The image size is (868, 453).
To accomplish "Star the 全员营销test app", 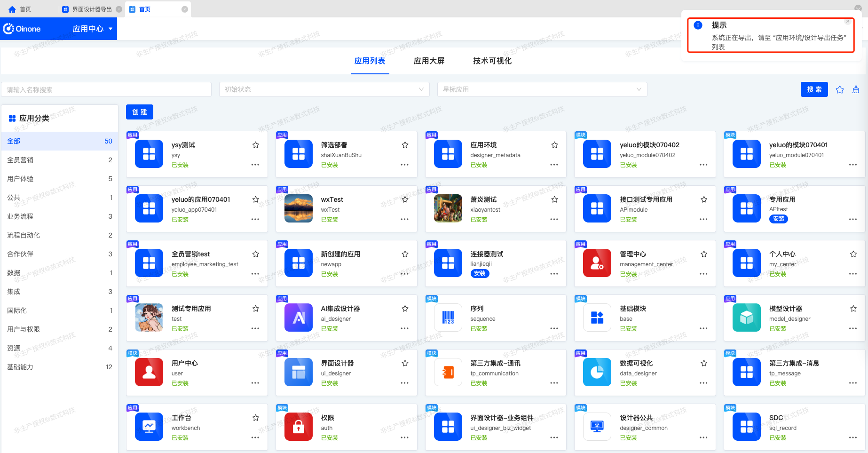I will click(256, 254).
